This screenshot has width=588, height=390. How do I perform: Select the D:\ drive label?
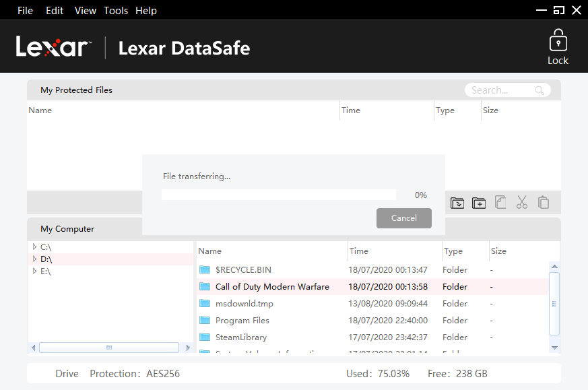[46, 259]
